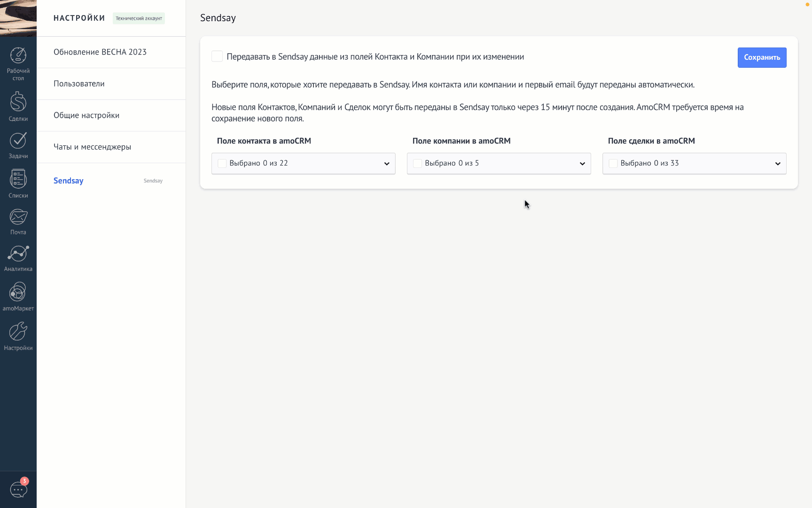This screenshot has width=812, height=508.
Task: Check the select-all box in deal fields
Action: click(613, 163)
